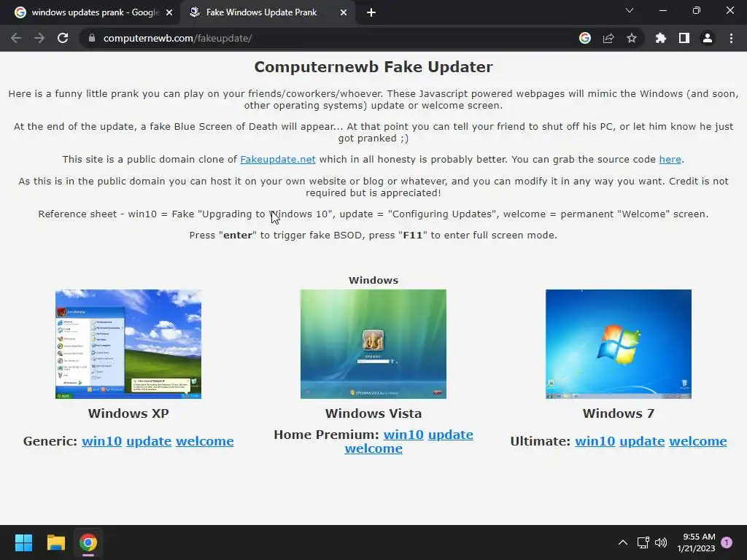This screenshot has height=560, width=747.
Task: Bookmark this page with the star icon
Action: point(632,38)
